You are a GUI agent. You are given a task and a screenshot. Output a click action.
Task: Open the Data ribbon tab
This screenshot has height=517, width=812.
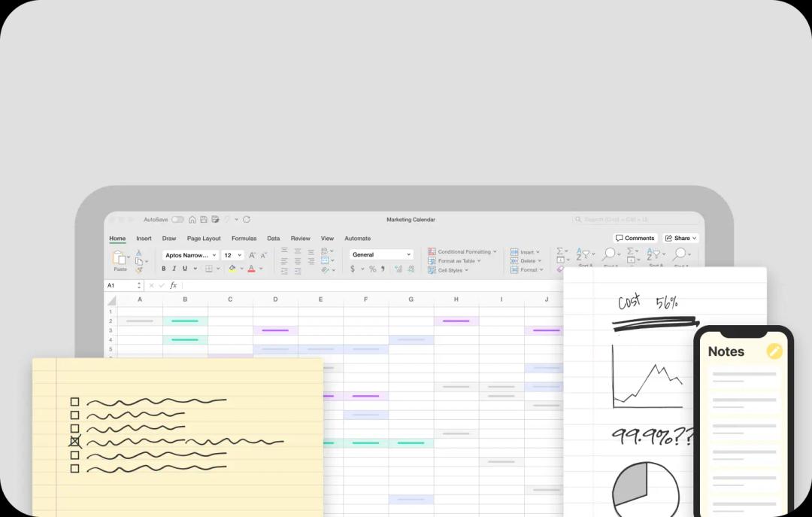point(274,239)
